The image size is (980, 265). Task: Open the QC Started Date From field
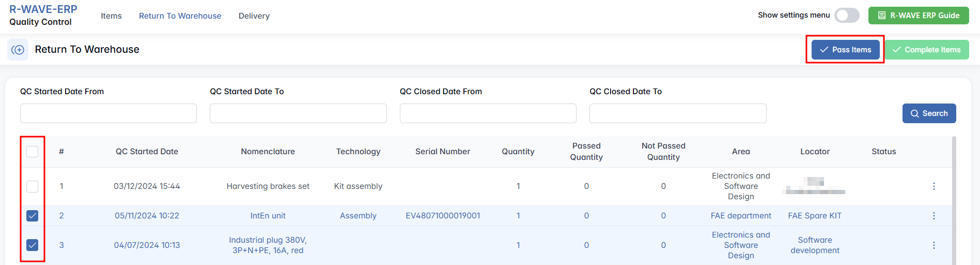(108, 113)
